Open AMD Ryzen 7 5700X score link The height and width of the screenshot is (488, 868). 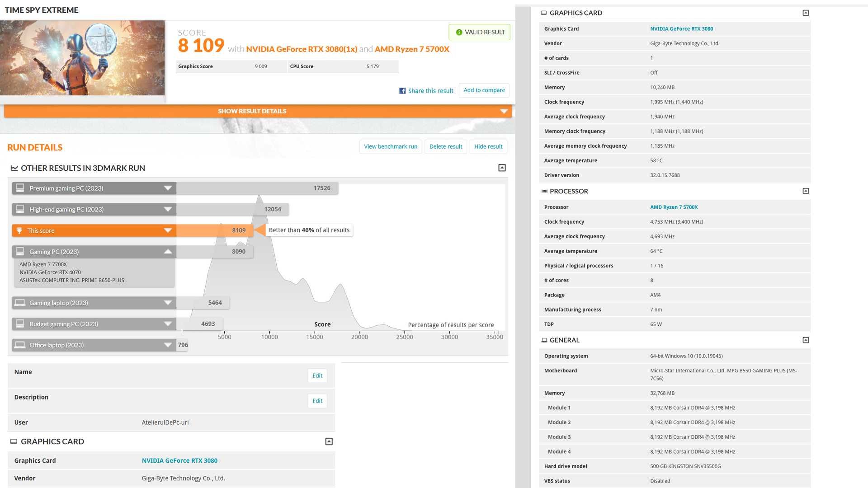coord(412,49)
